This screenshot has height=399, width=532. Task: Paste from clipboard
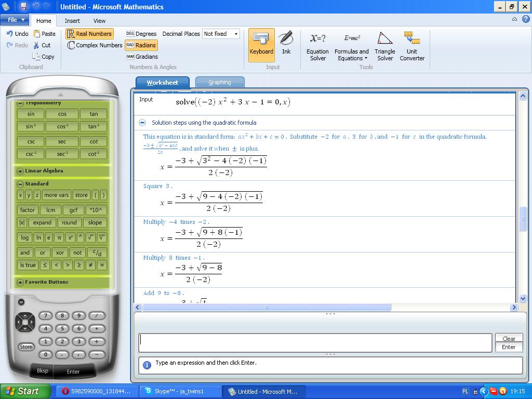click(45, 34)
